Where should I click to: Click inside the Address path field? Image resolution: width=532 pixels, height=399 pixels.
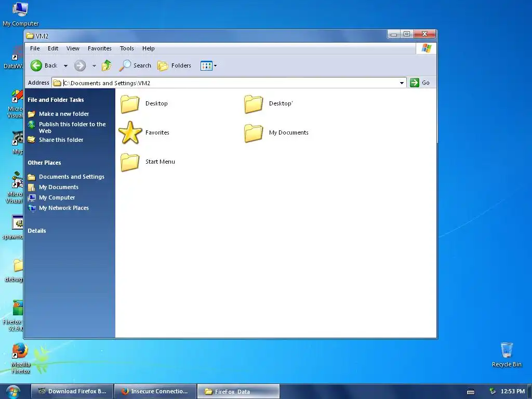[x=229, y=83]
